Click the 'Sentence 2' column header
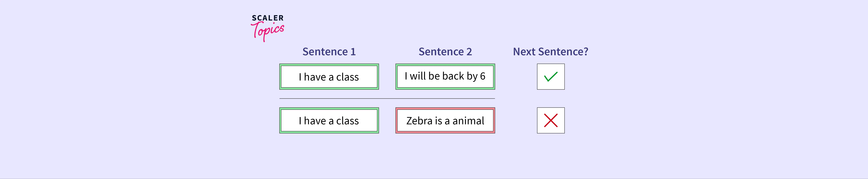 point(445,52)
